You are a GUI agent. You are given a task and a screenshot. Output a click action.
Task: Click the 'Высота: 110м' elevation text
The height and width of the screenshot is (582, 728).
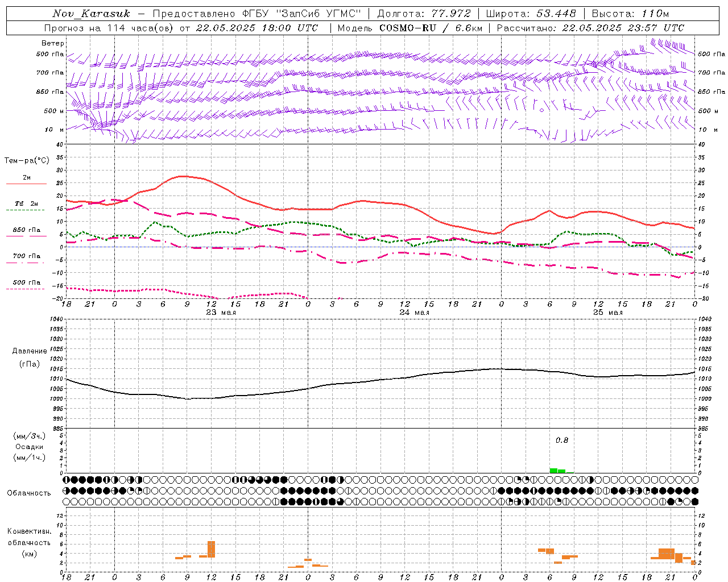(630, 14)
